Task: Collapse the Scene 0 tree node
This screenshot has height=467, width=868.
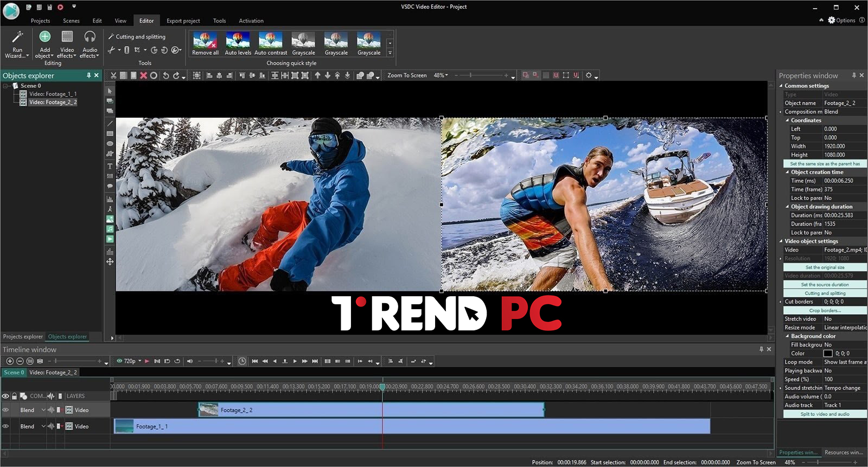Action: [5, 86]
